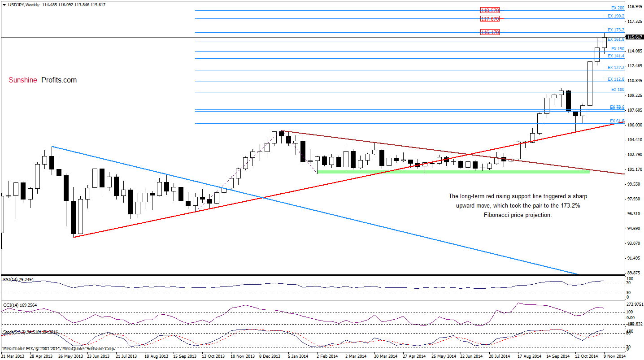Click the 109.225 price axis value
This screenshot has height=360, width=644.
tap(635, 95)
